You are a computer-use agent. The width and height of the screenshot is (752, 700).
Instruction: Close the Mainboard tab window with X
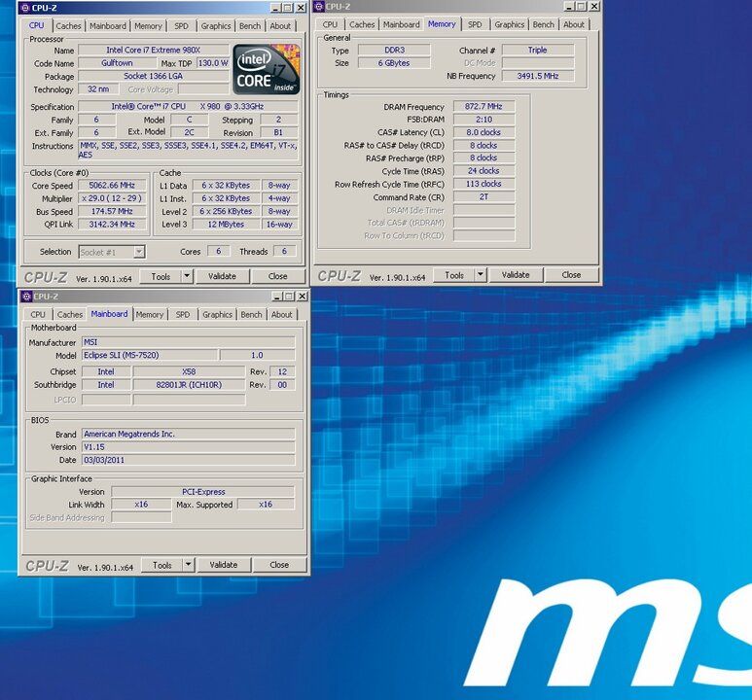pyautogui.click(x=303, y=297)
